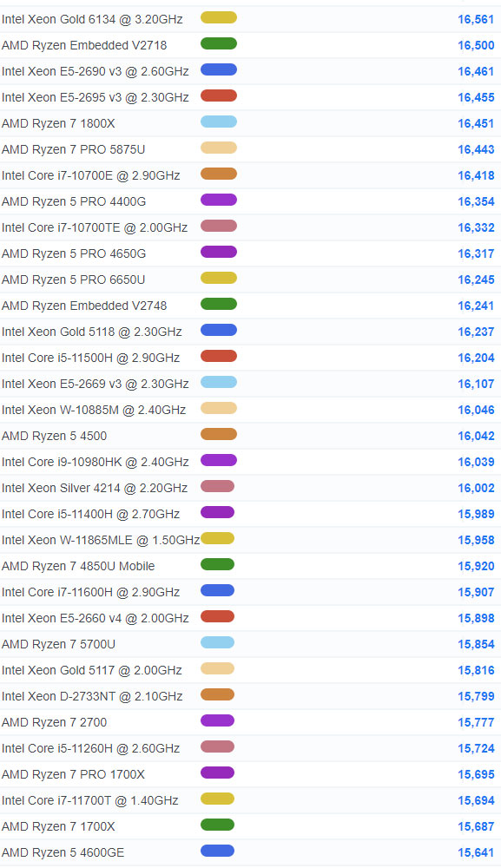Click the tan bar for Xeon W-10885M
501x868 pixels.
pos(219,408)
